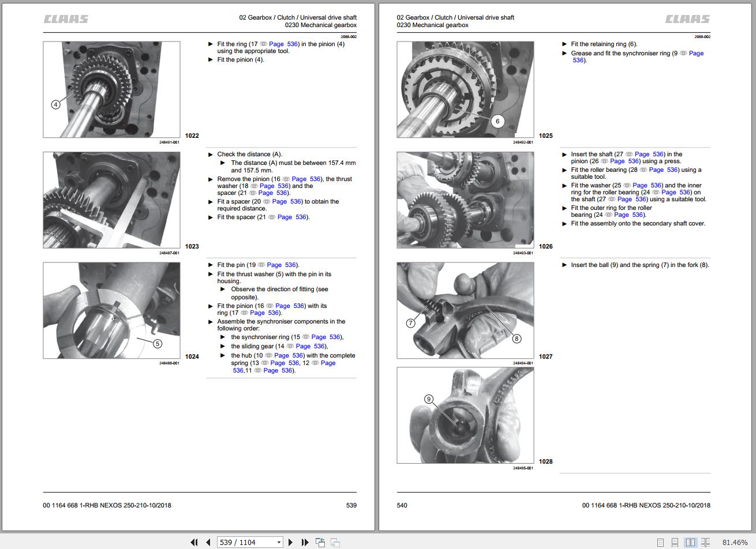Open the page number dropdown arrow

point(279,542)
